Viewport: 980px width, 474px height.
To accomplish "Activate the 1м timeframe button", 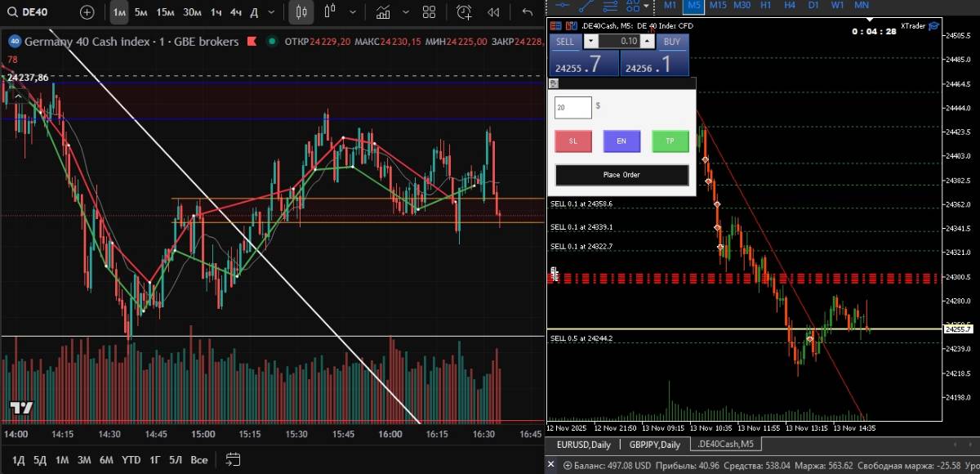I will coord(119,12).
